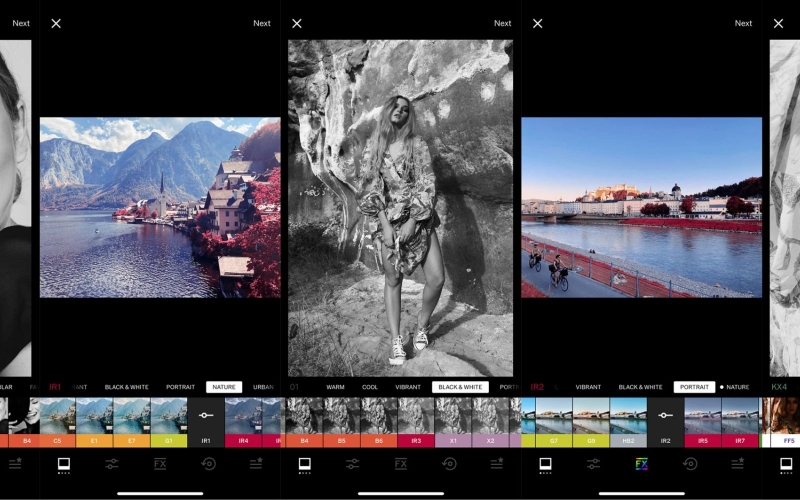Screen dimensions: 800x500
Task: Apply the FF5 preset
Action: (x=785, y=422)
